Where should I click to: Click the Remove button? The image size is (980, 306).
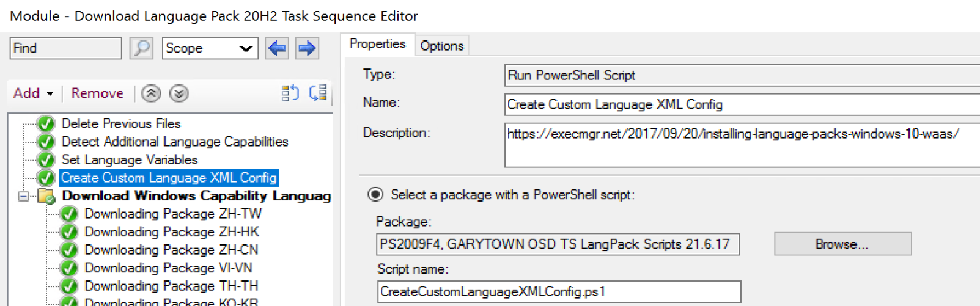[97, 93]
